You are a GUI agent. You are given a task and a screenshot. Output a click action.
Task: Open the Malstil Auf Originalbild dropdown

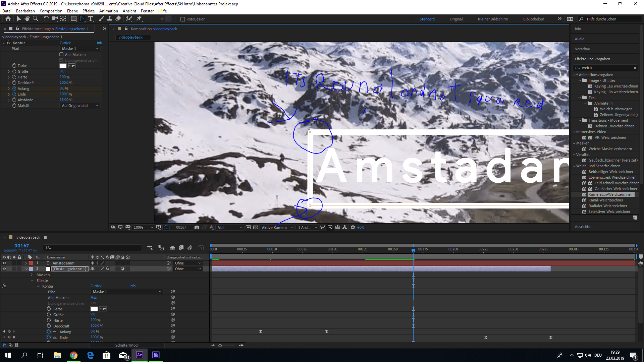pyautogui.click(x=80, y=106)
